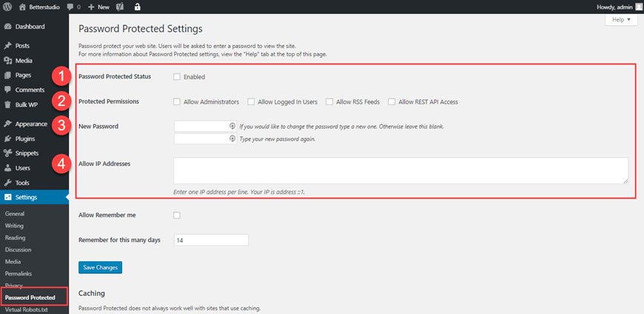Click the Bulk WP trash icon

(7, 104)
